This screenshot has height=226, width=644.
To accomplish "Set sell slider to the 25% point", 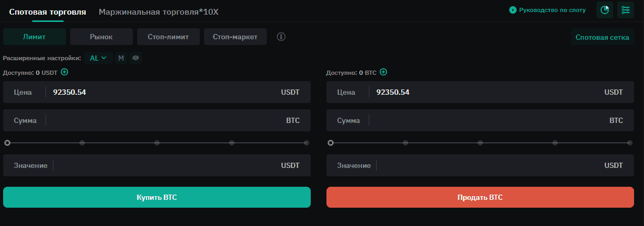I will coord(405,142).
